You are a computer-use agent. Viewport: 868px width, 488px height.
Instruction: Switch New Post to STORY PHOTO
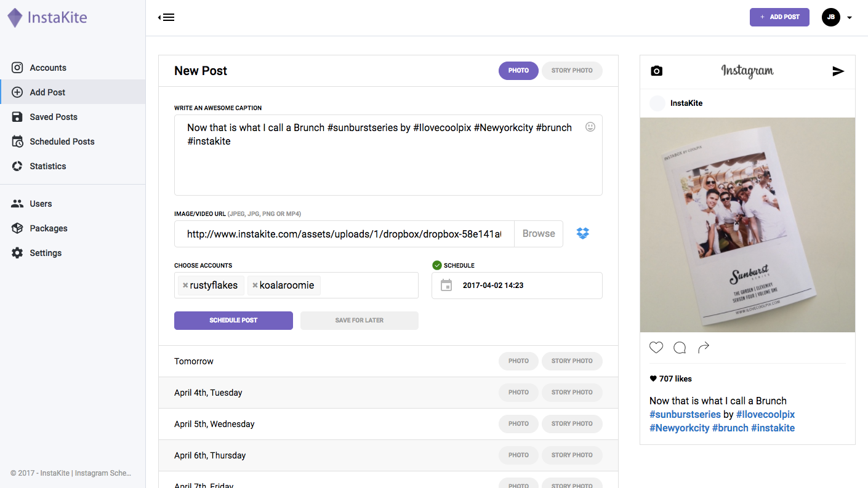point(572,71)
